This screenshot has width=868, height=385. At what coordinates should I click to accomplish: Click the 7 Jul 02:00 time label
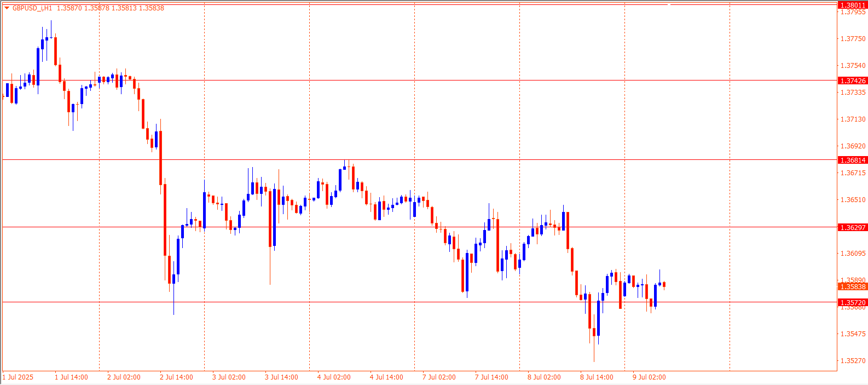[439, 377]
